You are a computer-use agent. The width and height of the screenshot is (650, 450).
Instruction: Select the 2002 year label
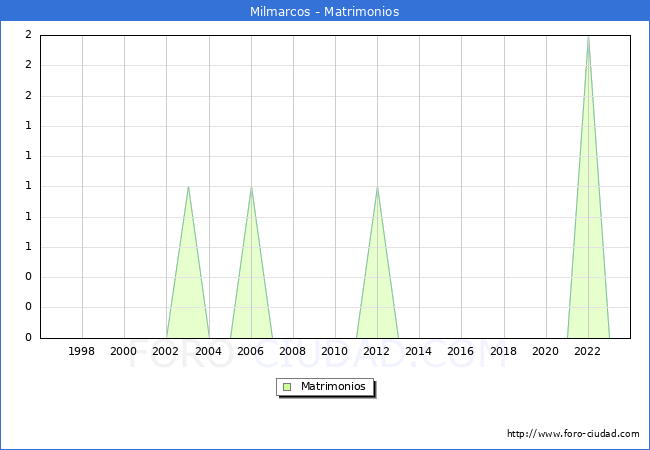coord(166,351)
